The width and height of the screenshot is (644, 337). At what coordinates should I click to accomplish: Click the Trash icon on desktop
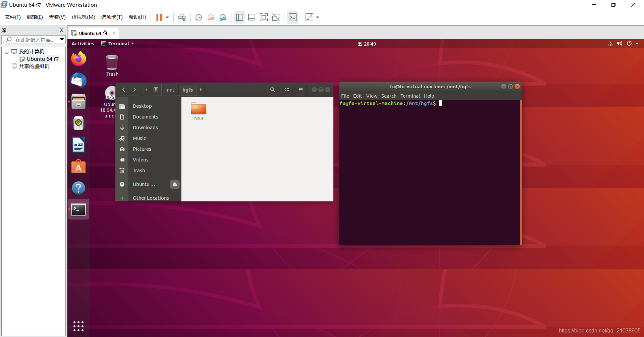coord(112,65)
